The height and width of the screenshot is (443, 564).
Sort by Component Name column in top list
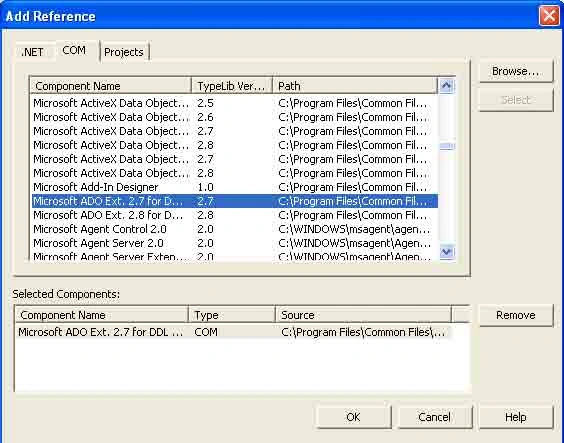tap(110, 86)
